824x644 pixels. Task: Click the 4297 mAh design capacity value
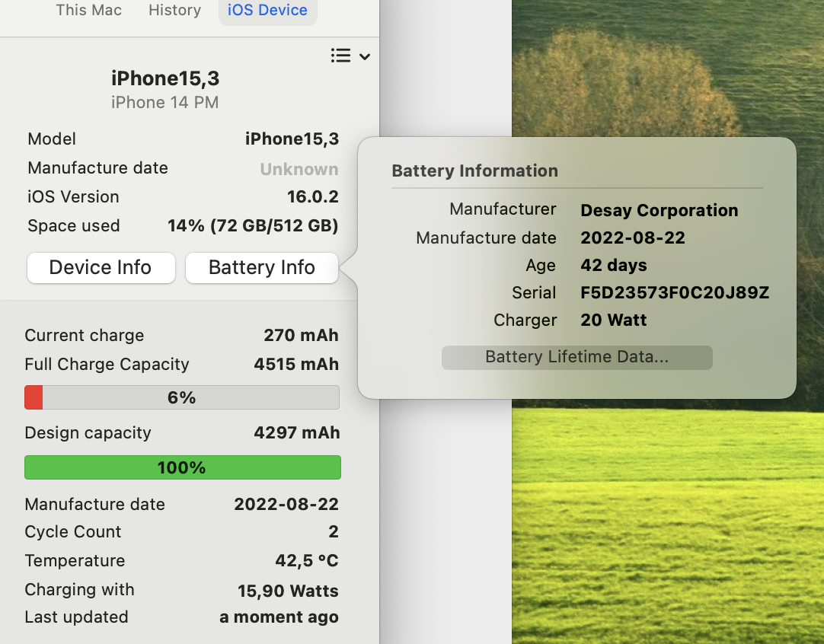tap(297, 433)
